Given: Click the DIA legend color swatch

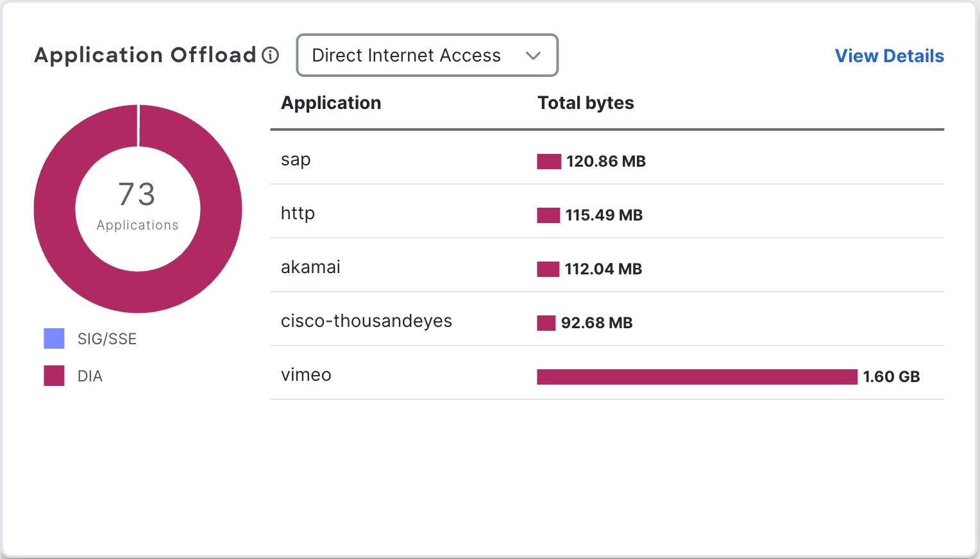Looking at the screenshot, I should click(x=54, y=376).
